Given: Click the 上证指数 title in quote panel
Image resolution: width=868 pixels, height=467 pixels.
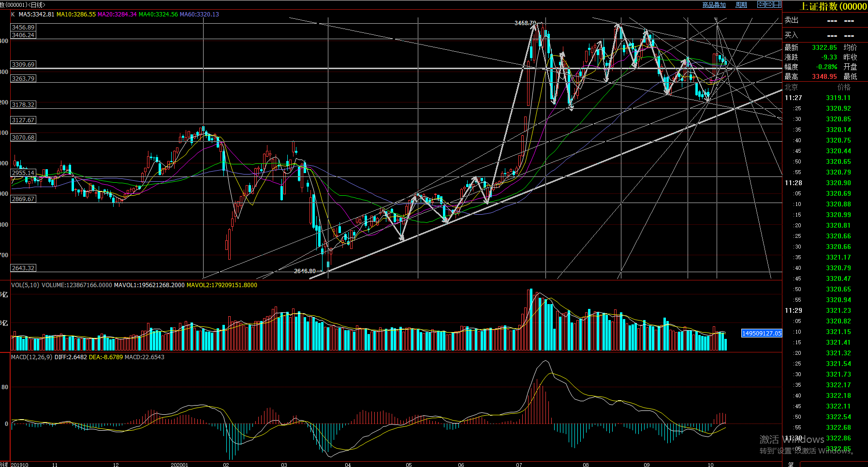Looking at the screenshot, I should point(833,6).
